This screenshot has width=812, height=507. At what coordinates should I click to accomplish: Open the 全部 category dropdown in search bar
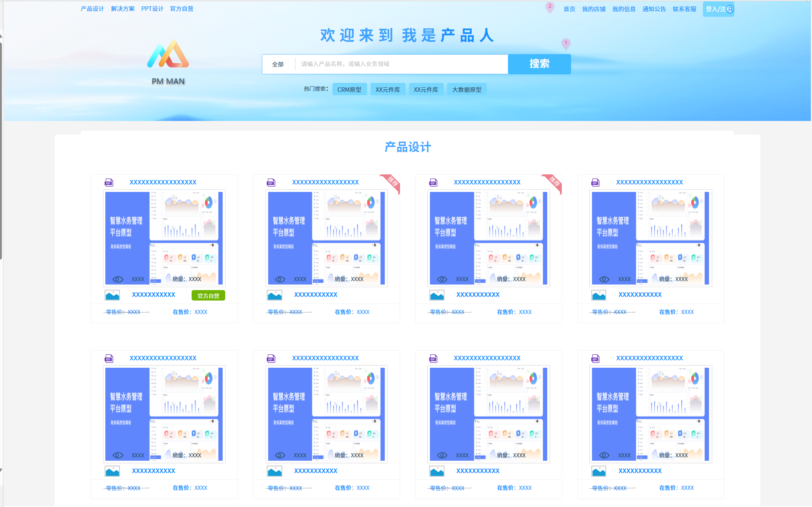pos(278,64)
